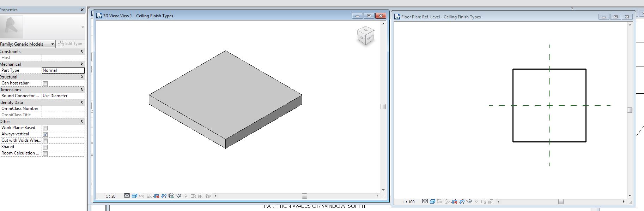Click Reveal Hidden Elements lightbulb in Floor Plan

476,202
